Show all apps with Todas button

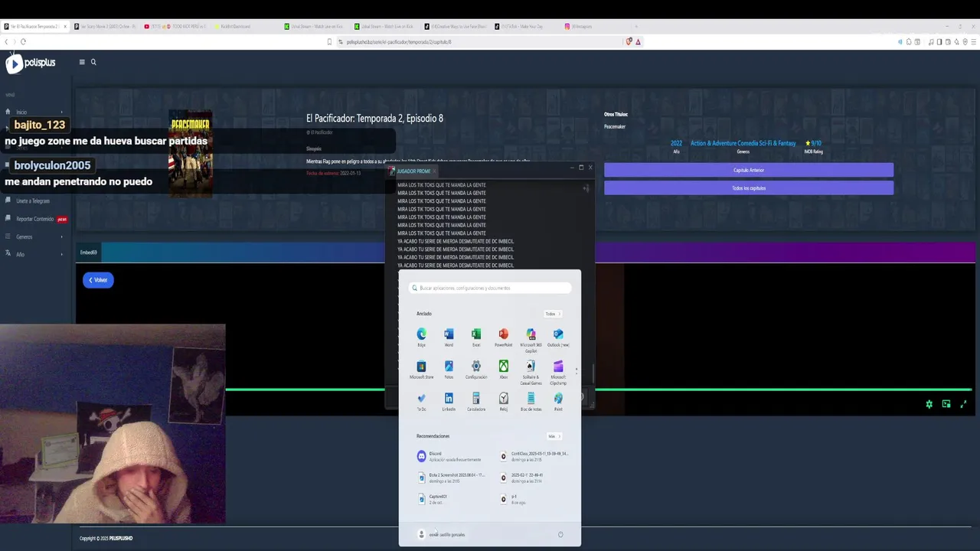click(553, 314)
